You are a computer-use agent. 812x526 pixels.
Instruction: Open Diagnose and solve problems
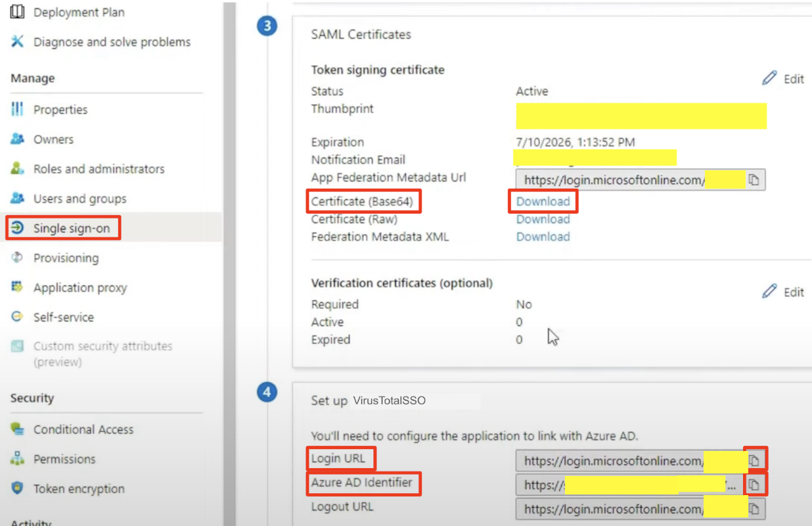click(x=112, y=42)
